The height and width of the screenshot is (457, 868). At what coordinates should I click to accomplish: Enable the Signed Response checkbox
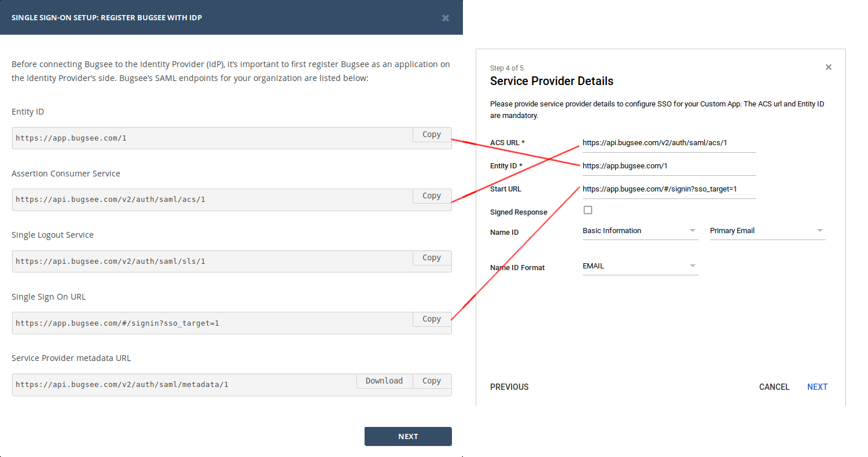tap(588, 210)
